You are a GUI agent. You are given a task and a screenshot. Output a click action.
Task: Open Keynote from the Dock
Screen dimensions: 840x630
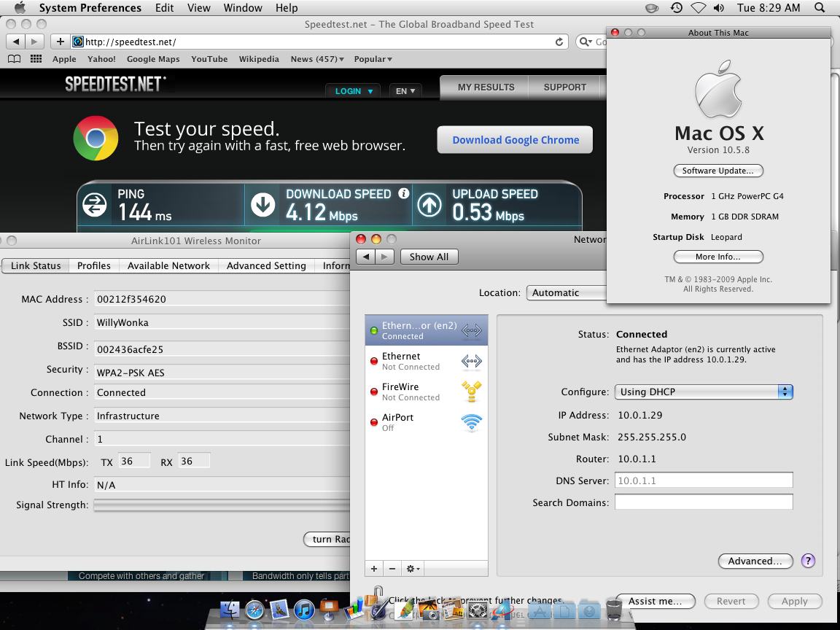point(329,610)
